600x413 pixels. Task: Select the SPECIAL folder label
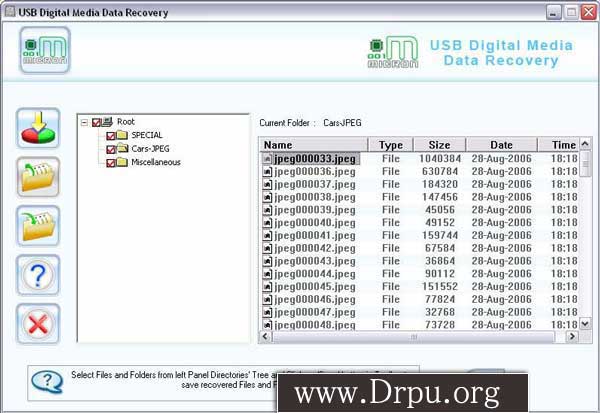point(147,135)
